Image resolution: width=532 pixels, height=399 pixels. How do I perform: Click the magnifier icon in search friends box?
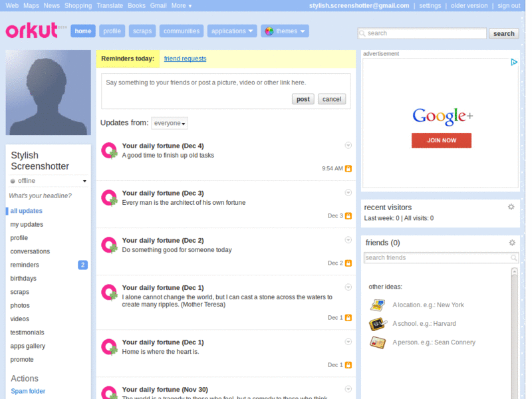pos(513,258)
